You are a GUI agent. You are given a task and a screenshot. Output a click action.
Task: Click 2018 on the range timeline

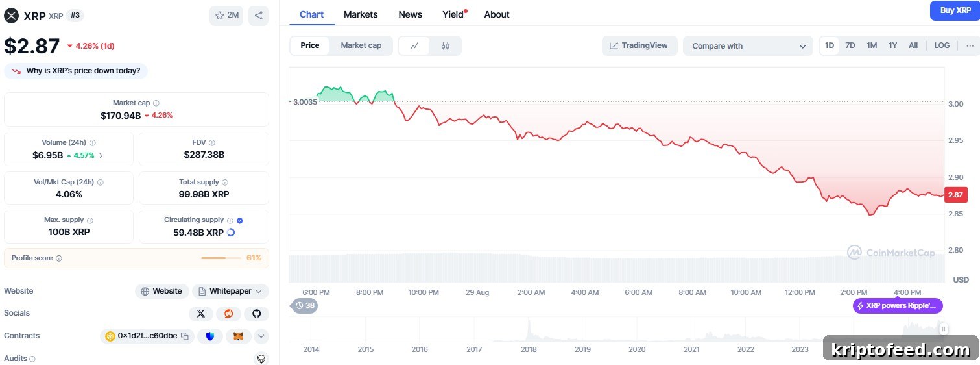click(x=528, y=349)
